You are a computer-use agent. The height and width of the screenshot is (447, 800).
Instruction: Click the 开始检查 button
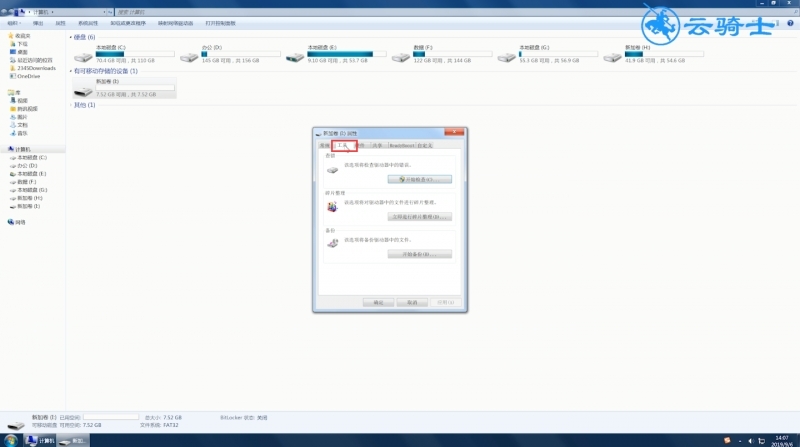pos(419,180)
